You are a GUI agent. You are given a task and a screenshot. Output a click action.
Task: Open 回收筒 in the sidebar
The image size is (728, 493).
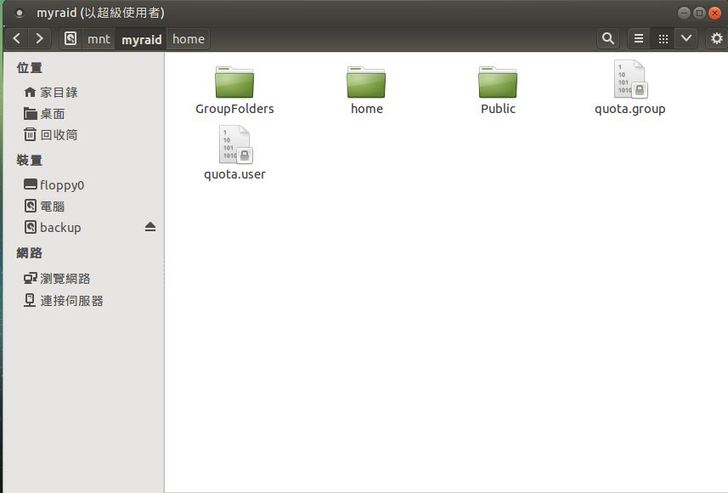[x=58, y=134]
